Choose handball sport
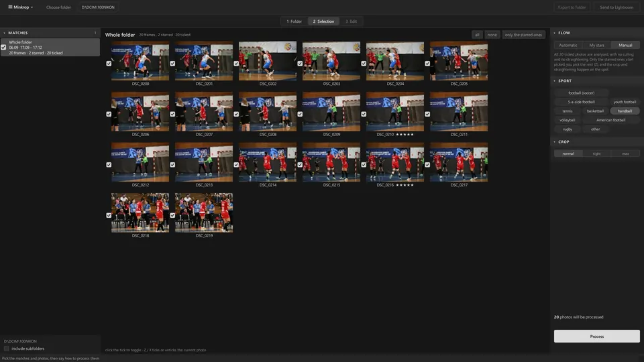Image resolution: width=644 pixels, height=362 pixels. (x=625, y=111)
